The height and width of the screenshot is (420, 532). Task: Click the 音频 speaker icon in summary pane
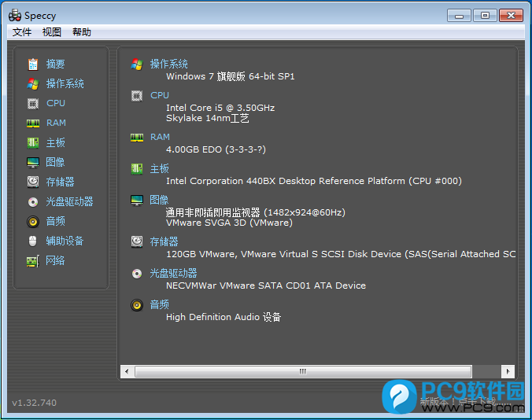137,305
